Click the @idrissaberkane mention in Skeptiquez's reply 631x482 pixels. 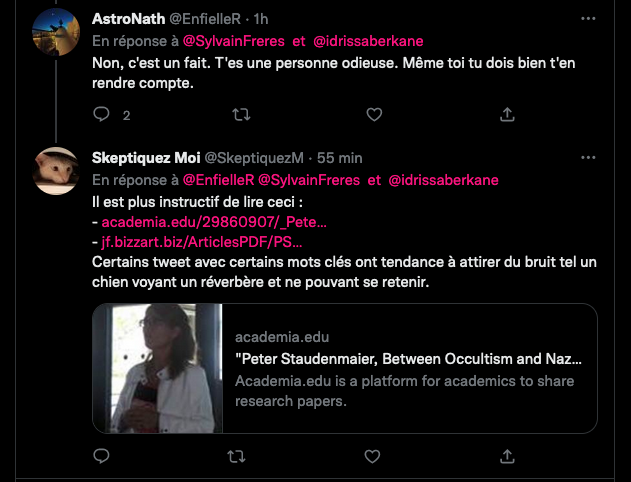[x=442, y=180]
